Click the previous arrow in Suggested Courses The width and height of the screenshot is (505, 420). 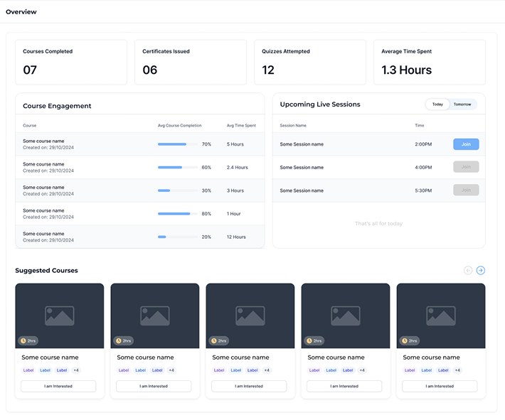coord(468,270)
